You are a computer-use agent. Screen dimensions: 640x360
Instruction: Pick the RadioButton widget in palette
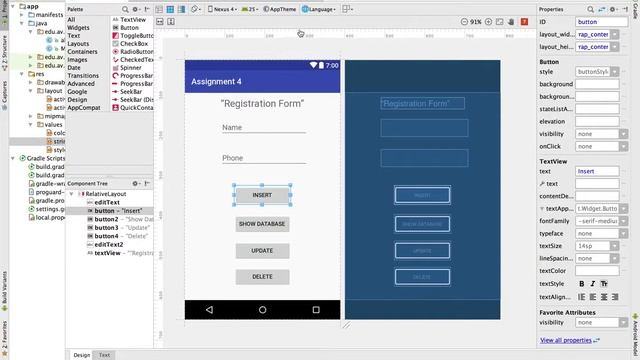click(133, 52)
